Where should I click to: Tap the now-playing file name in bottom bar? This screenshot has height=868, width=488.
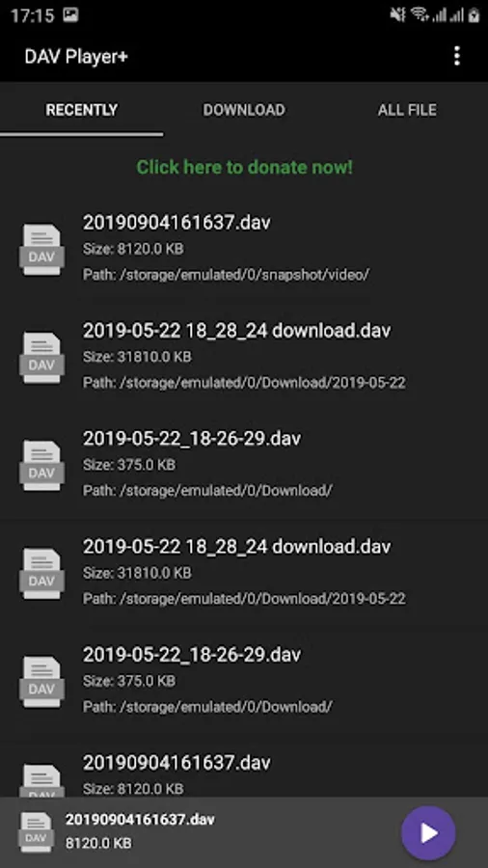click(x=140, y=820)
